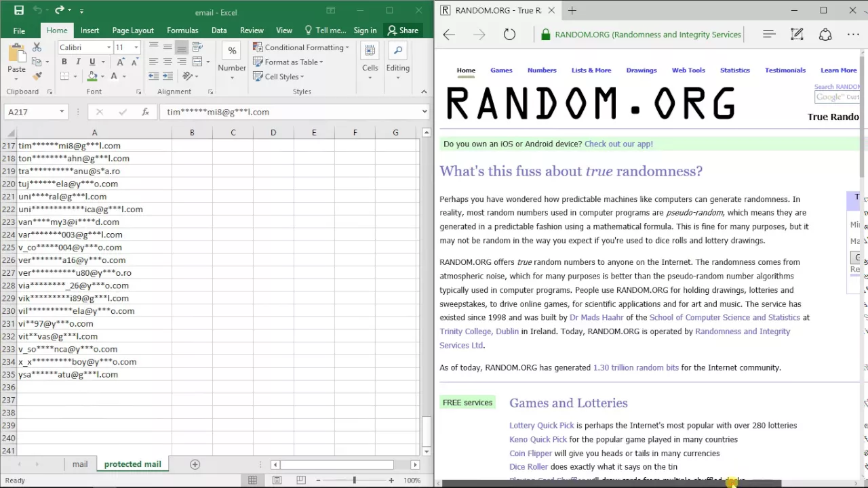Go back in the browser
The width and height of the screenshot is (868, 488).
(449, 35)
